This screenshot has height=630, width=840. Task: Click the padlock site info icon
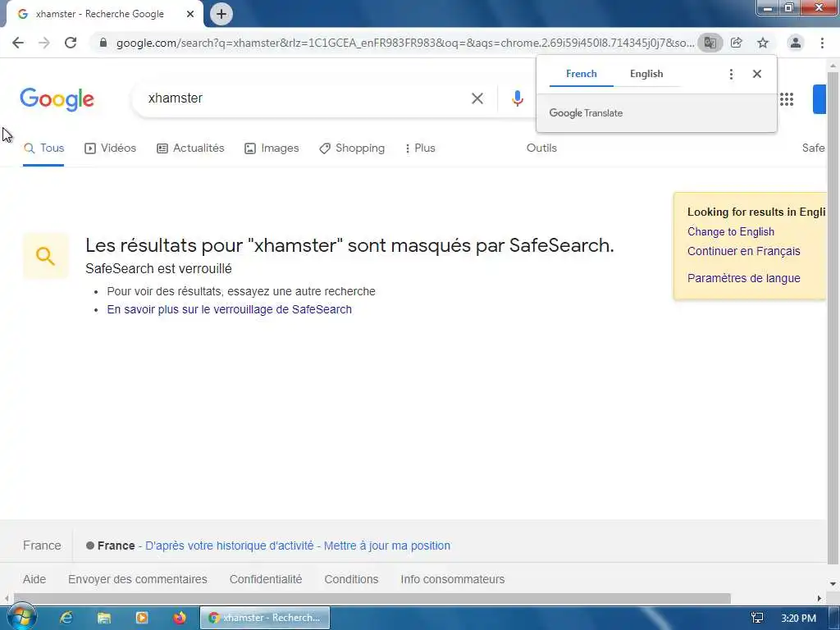point(103,43)
